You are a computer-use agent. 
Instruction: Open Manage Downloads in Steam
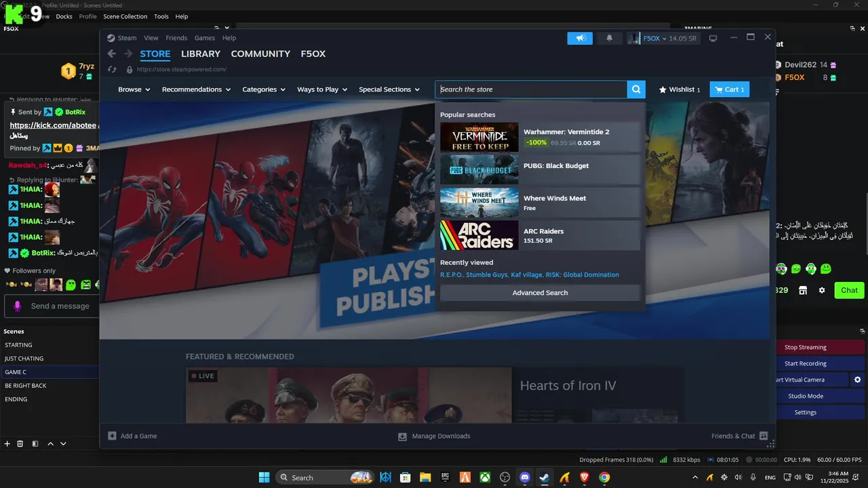click(434, 436)
